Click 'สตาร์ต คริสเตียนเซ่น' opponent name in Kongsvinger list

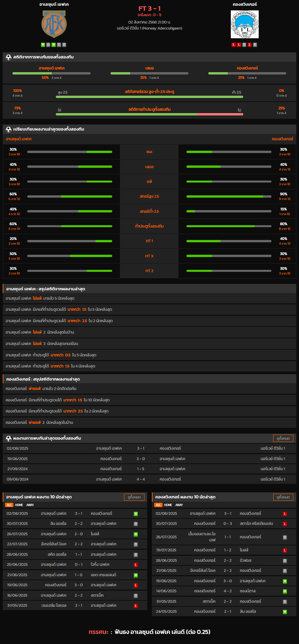click(x=256, y=524)
